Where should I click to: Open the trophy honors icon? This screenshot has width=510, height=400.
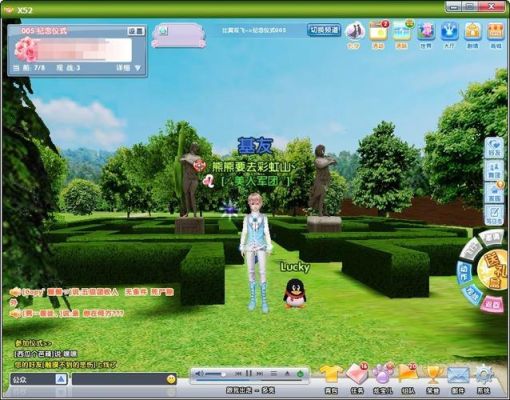coord(433,375)
